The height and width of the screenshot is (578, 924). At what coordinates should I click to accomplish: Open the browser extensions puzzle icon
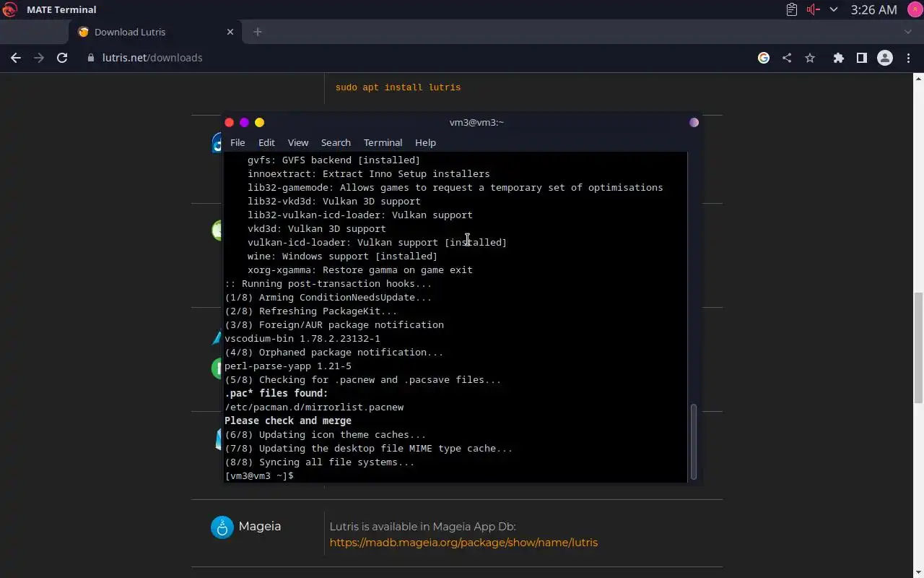(x=838, y=58)
